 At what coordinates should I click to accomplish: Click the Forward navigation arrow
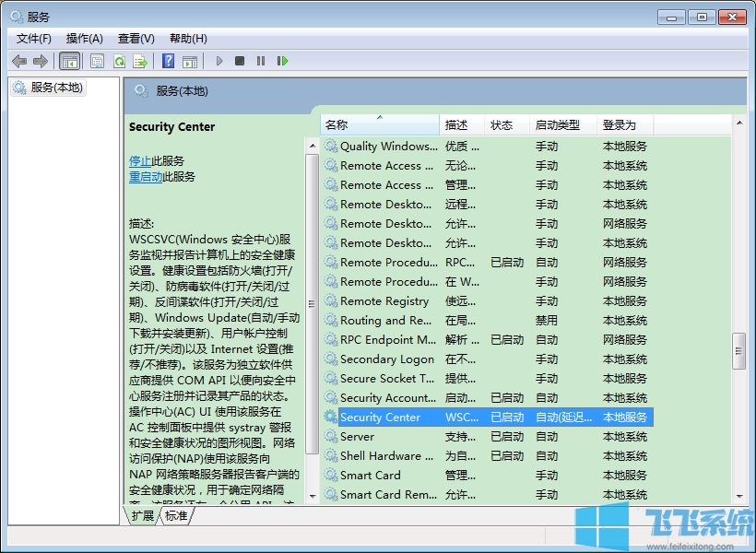point(41,60)
